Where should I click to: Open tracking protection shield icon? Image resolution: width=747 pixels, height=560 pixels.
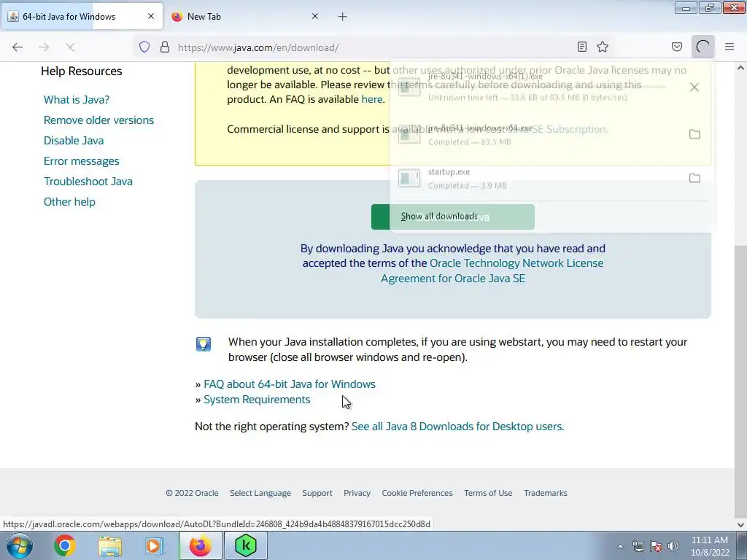pyautogui.click(x=144, y=47)
